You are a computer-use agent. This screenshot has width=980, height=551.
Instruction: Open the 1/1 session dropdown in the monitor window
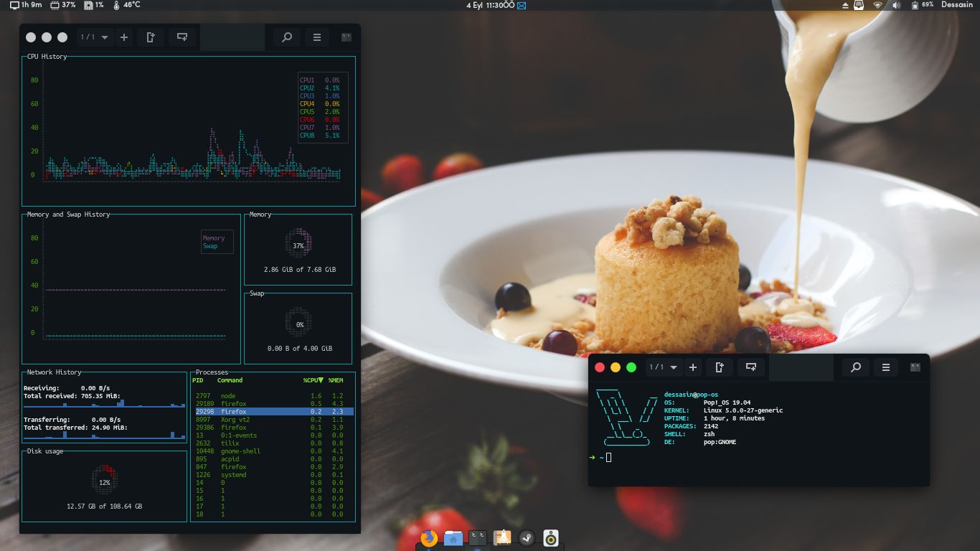[x=94, y=37]
